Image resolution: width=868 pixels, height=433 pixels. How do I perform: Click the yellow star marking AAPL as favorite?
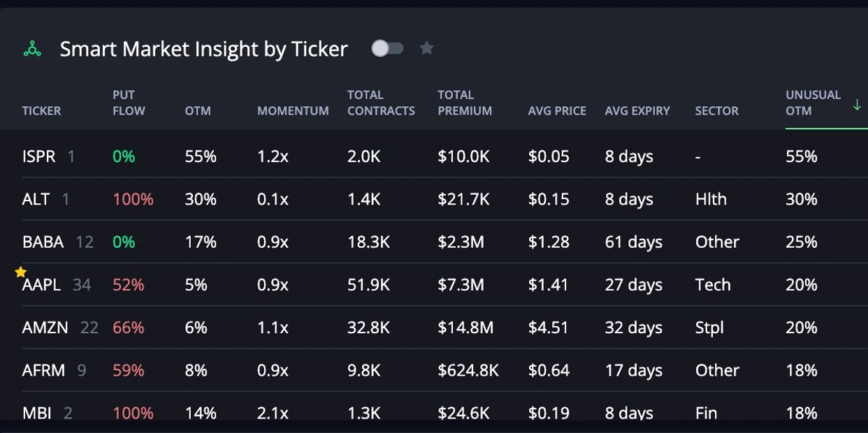(x=20, y=271)
